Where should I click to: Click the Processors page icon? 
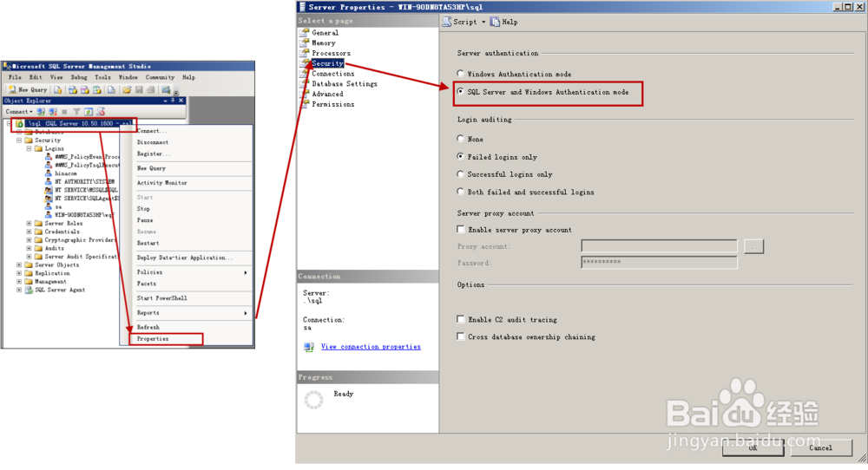pyautogui.click(x=305, y=53)
